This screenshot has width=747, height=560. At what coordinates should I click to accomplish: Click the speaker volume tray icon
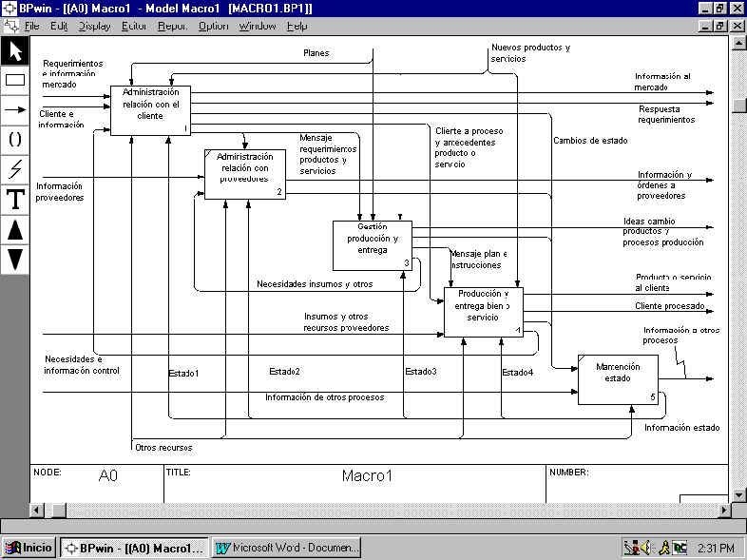coord(646,548)
